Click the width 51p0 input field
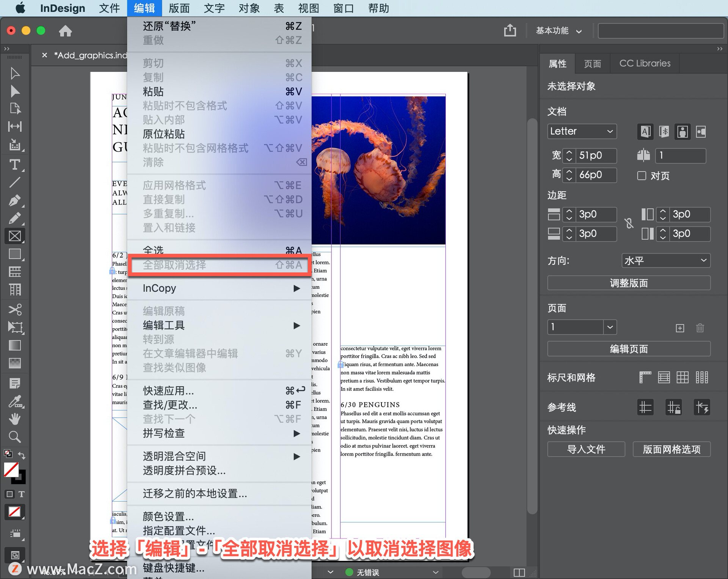This screenshot has width=728, height=579. point(596,156)
